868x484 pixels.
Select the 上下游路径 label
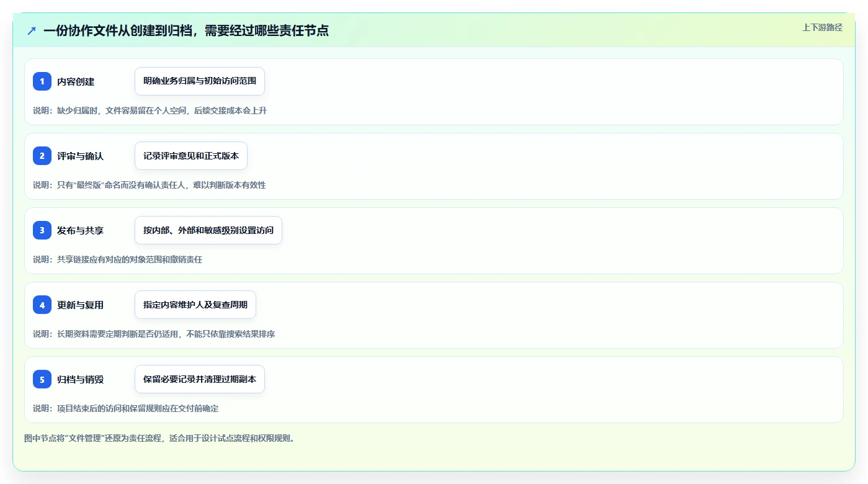[822, 27]
